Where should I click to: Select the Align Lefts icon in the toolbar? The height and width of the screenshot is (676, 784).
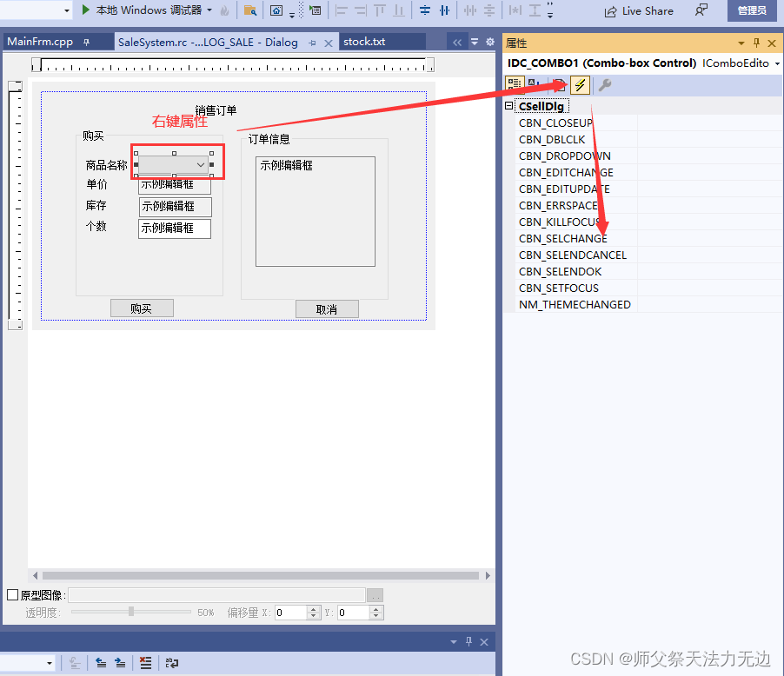pos(342,10)
